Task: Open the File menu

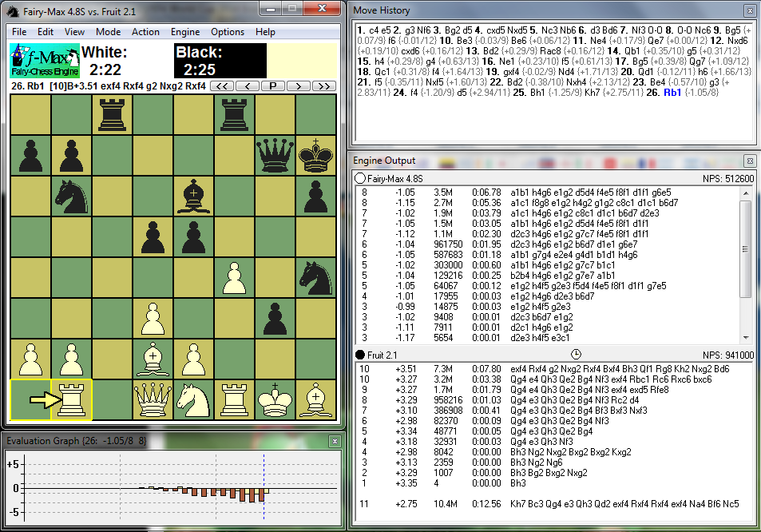Action: coord(19,32)
